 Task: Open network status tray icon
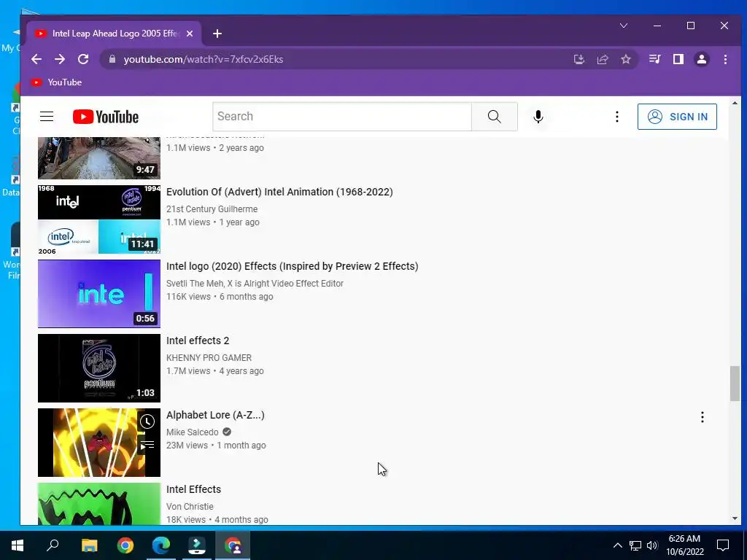pos(635,545)
